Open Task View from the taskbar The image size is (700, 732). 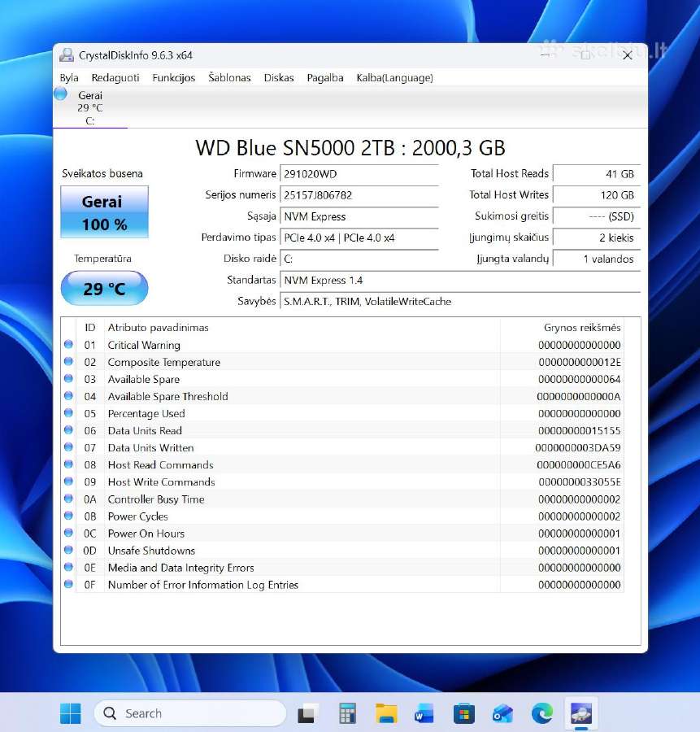click(307, 713)
